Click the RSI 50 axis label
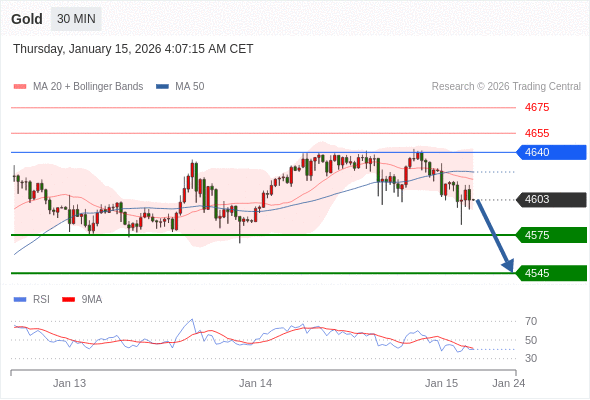The width and height of the screenshot is (590, 400). coord(531,340)
